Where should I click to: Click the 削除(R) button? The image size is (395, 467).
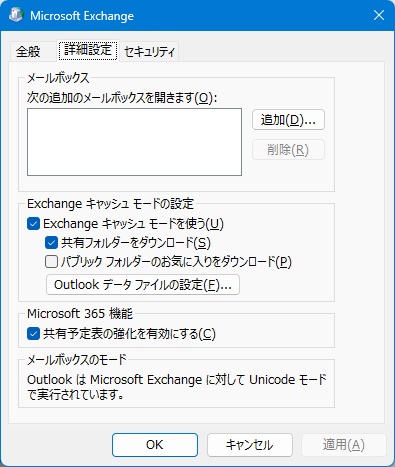(x=288, y=150)
